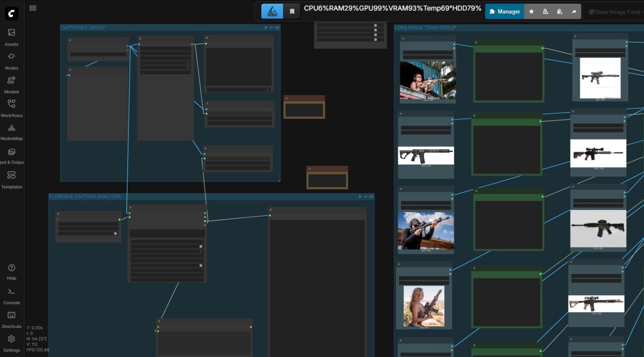
Task: Toggle the switch in small left Florence node
Action: coord(115,234)
